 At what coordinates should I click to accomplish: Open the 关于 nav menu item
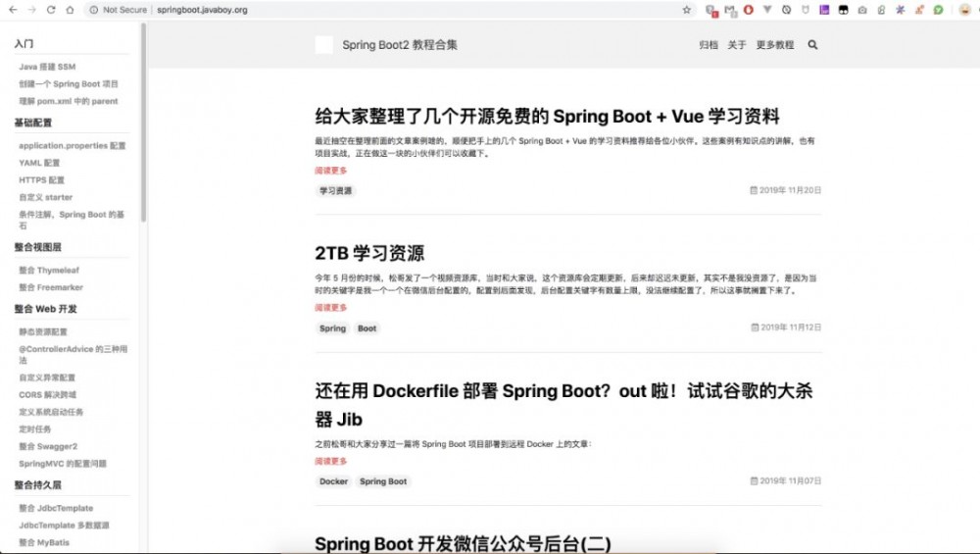coord(737,45)
